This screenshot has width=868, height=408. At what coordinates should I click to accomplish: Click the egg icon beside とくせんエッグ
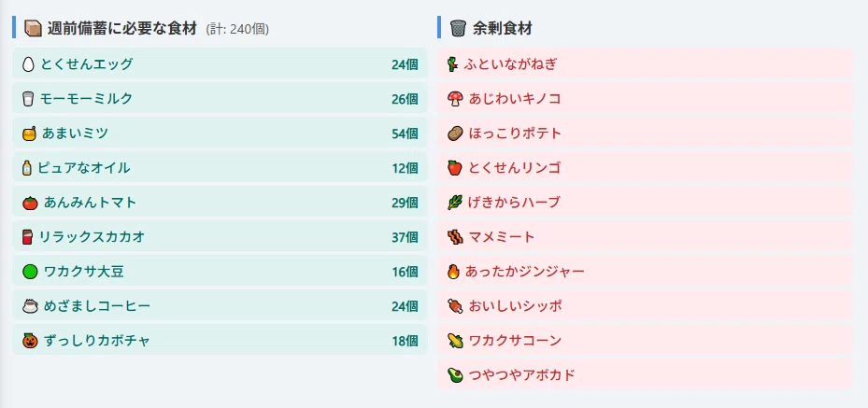pyautogui.click(x=28, y=64)
